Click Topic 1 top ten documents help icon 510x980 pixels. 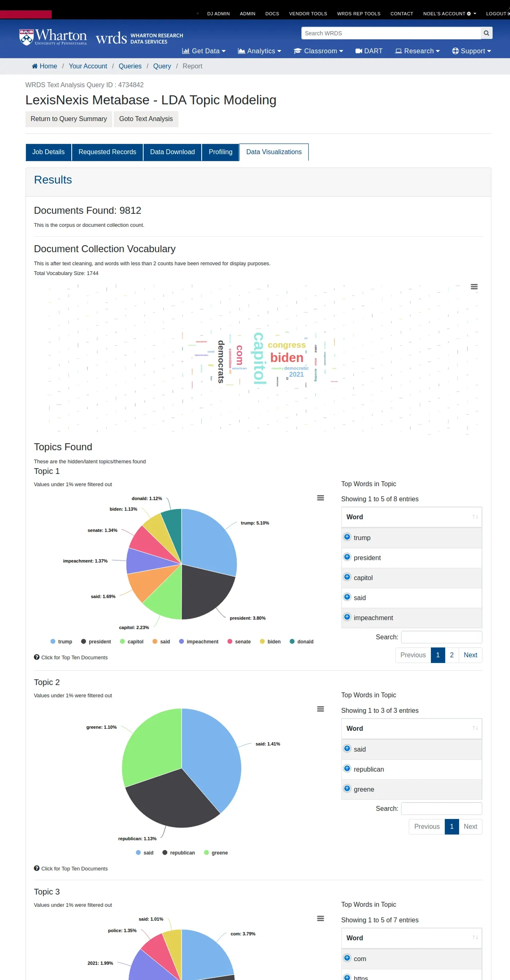(36, 657)
